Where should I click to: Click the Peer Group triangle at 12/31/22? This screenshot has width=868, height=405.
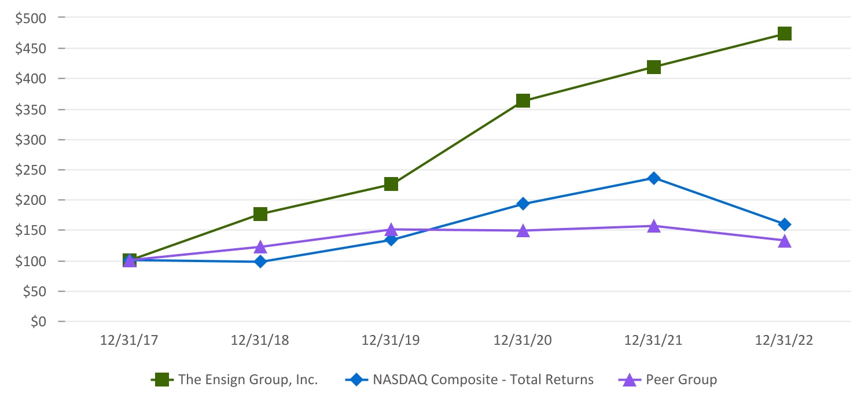[785, 241]
